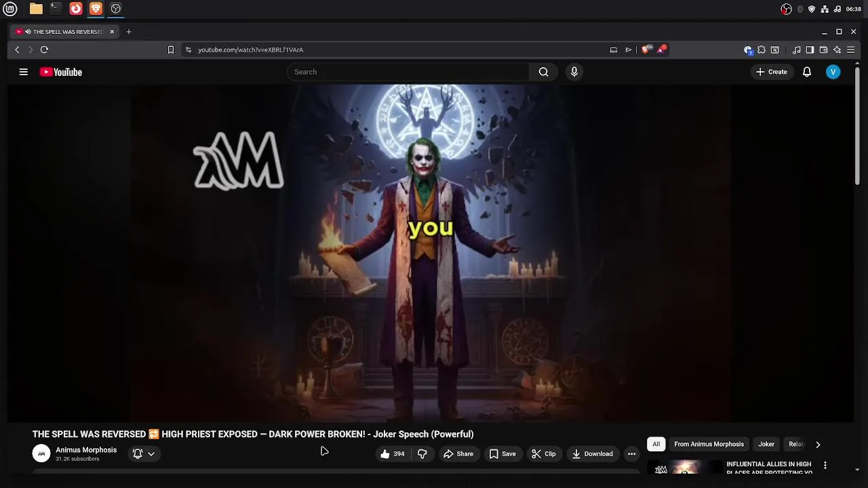Open options for INFLUENTIAL ALLIES suggested video
Screen dimensions: 868x488
click(825, 465)
